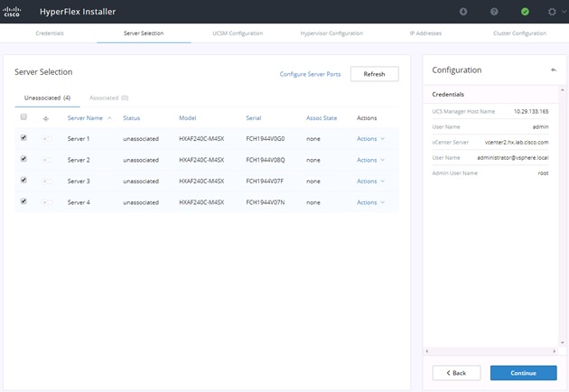
Task: Toggle the locator LED for Server 3
Action: pos(47,182)
